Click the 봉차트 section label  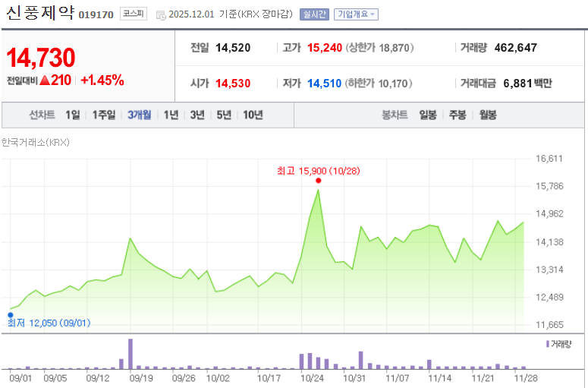[395, 115]
